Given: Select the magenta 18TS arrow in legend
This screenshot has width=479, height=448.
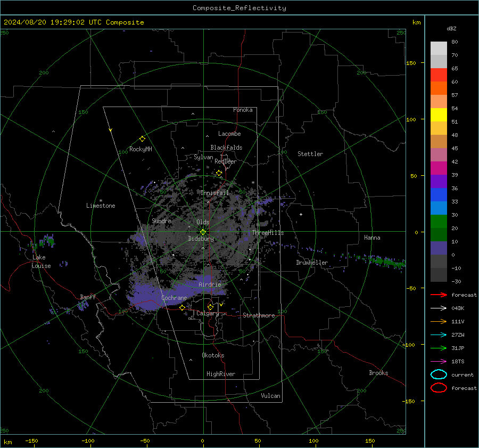Looking at the screenshot, I should 439,362.
